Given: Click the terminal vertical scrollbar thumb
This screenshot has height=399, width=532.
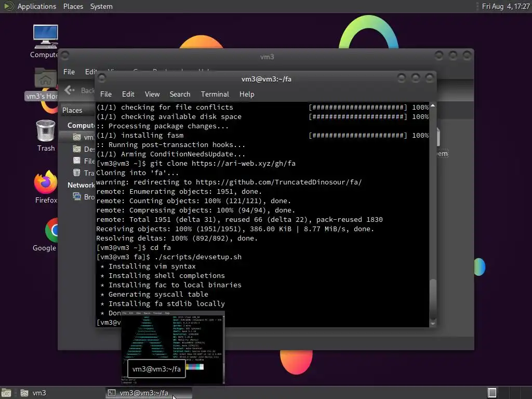Looking at the screenshot, I should click(x=433, y=299).
